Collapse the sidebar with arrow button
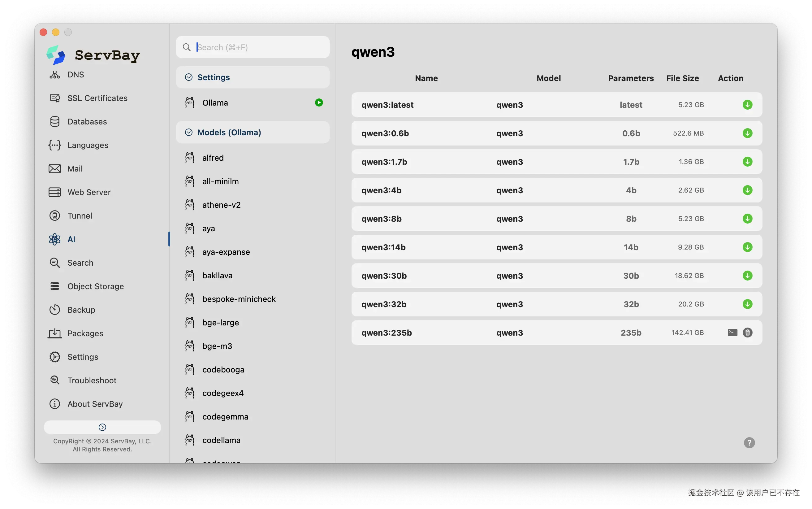 [x=102, y=427]
